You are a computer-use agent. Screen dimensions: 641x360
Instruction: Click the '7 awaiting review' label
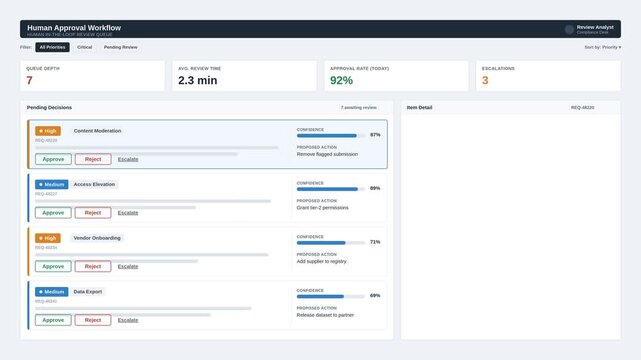tap(359, 107)
